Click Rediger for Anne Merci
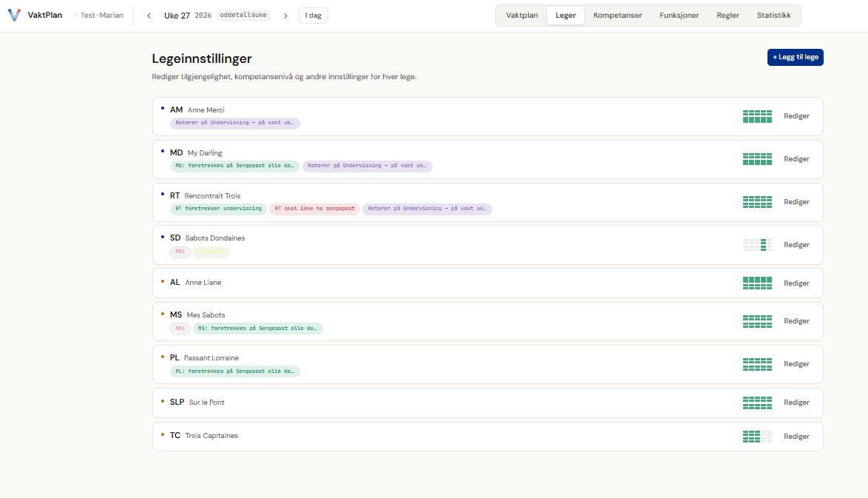The image size is (868, 498). click(x=796, y=116)
